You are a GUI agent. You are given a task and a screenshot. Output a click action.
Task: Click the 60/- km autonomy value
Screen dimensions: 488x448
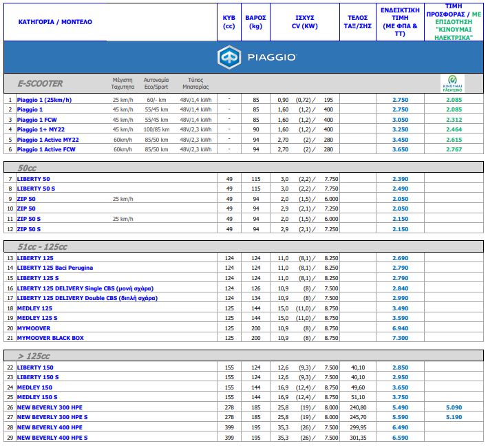156,100
